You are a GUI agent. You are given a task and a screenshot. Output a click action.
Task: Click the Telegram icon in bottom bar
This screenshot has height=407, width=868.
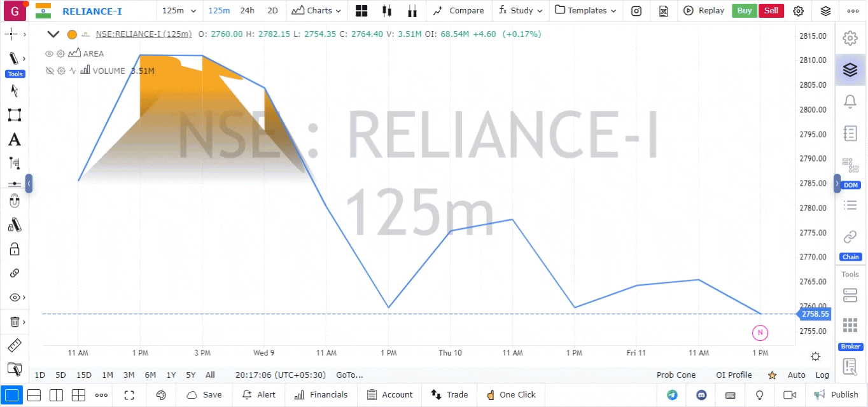[672, 395]
